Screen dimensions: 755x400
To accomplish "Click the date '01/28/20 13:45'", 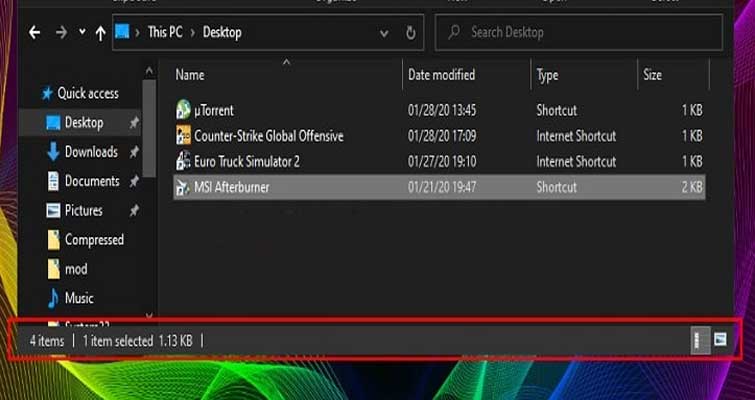I will 442,110.
